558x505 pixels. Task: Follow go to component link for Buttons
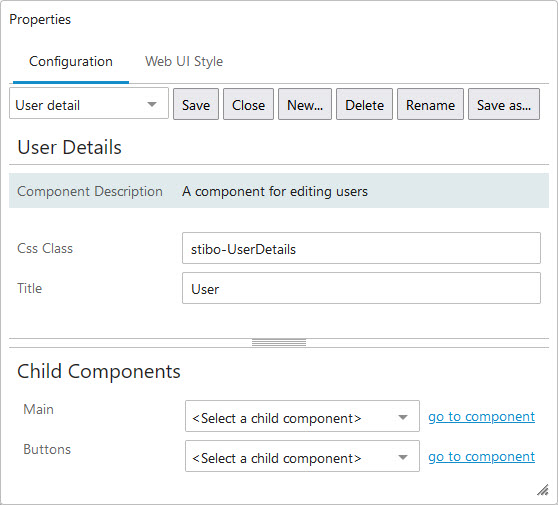tap(481, 457)
